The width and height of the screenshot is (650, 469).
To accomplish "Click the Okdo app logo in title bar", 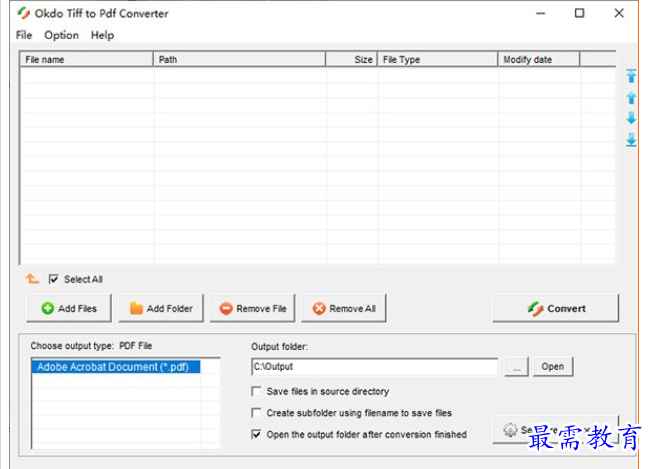I will point(24,13).
